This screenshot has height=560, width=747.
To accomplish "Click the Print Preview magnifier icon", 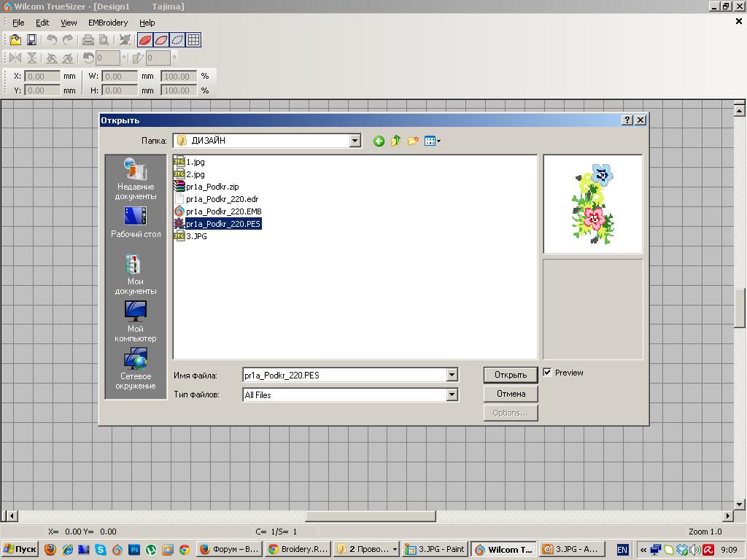I will click(104, 40).
